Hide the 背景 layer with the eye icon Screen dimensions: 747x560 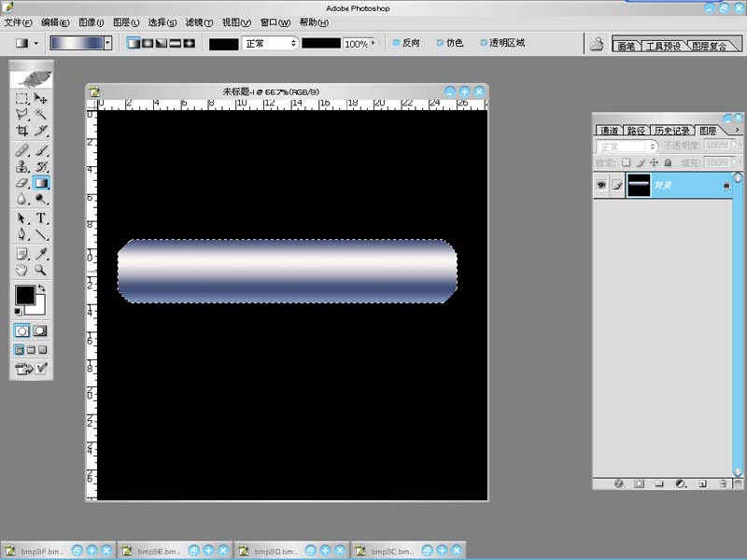point(601,186)
